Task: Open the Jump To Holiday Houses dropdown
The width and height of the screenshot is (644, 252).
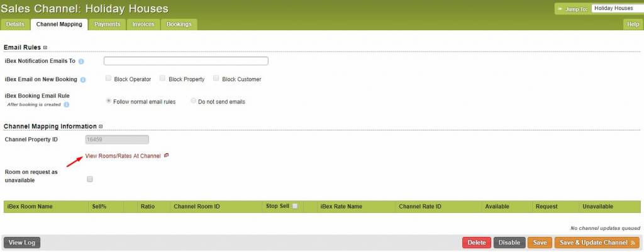Action: point(618,8)
